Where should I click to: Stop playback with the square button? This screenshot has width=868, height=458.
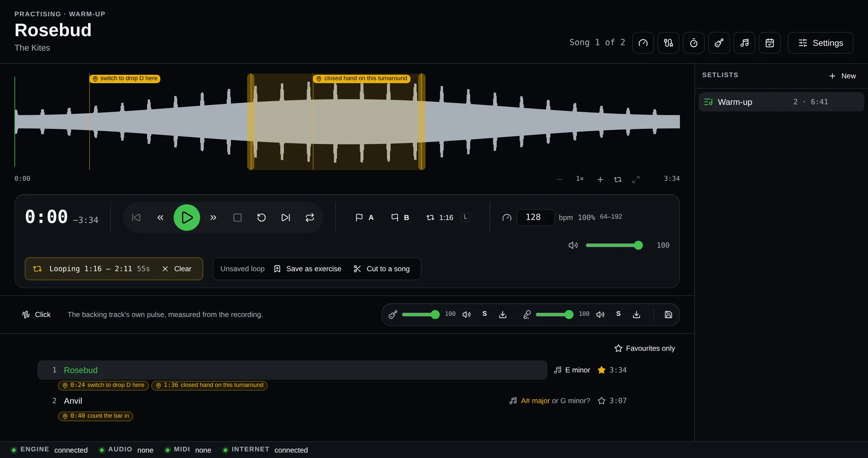[x=237, y=217]
